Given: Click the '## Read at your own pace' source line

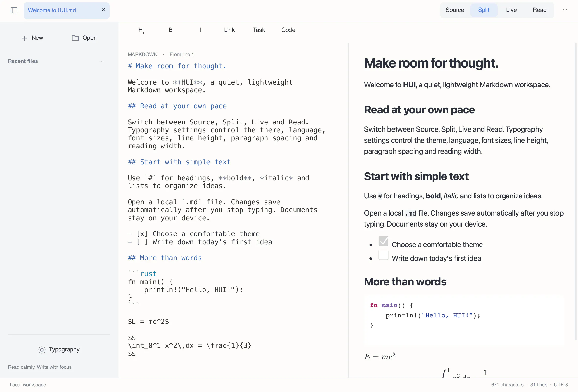Looking at the screenshot, I should click(177, 106).
